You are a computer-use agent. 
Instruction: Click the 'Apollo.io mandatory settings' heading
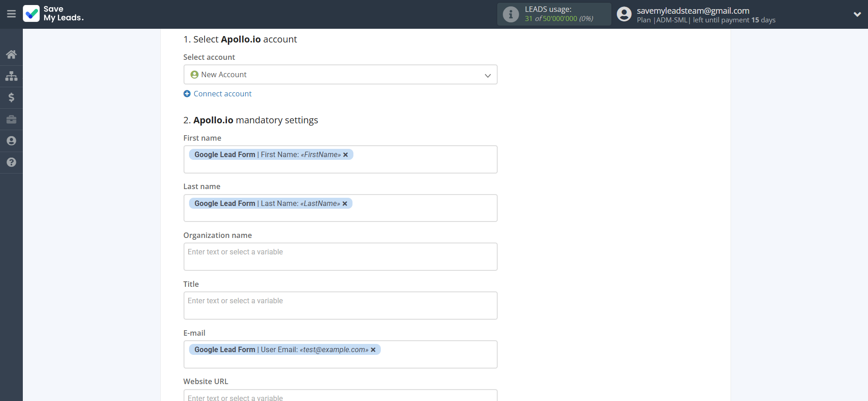pyautogui.click(x=251, y=120)
